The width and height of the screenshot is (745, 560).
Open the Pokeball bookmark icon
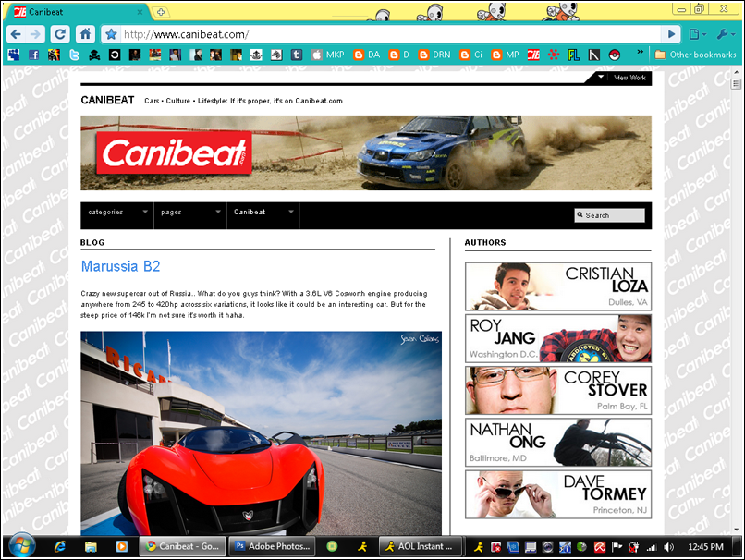pos(614,55)
